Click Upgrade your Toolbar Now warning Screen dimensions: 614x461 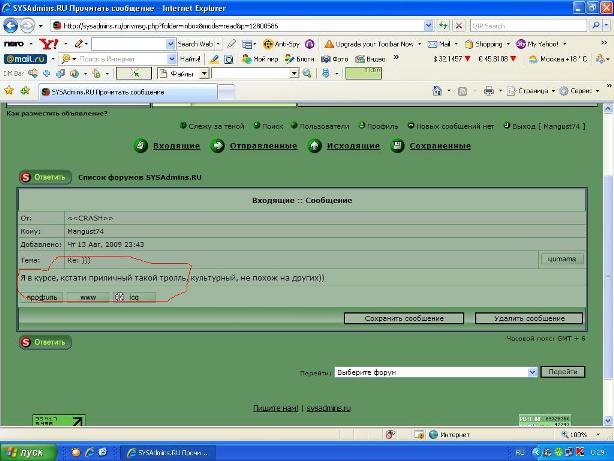coord(369,44)
